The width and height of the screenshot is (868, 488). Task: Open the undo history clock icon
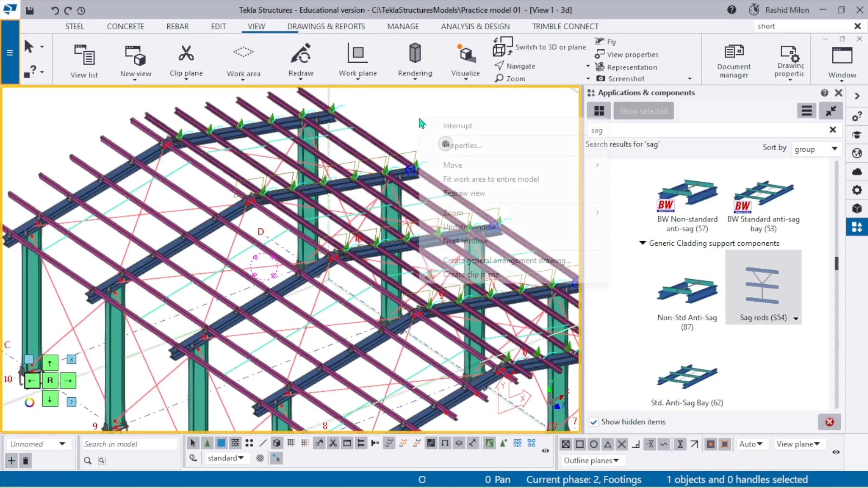(x=81, y=10)
